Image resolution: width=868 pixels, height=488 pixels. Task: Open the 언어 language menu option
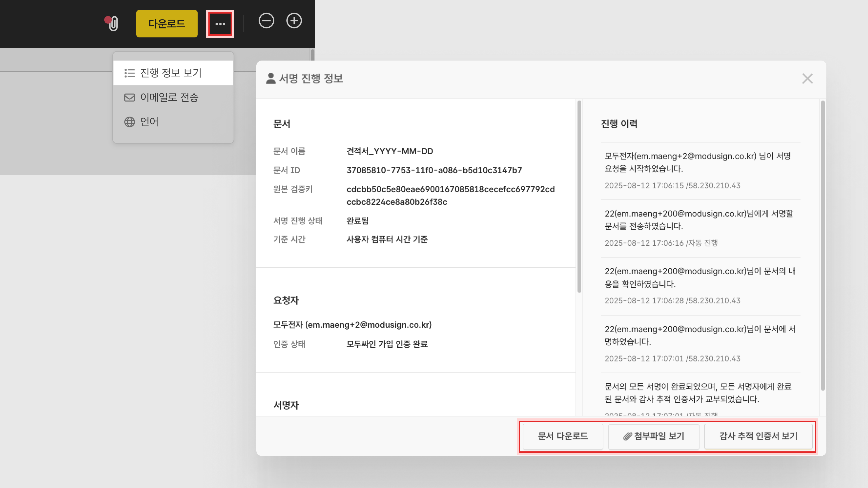(x=149, y=122)
